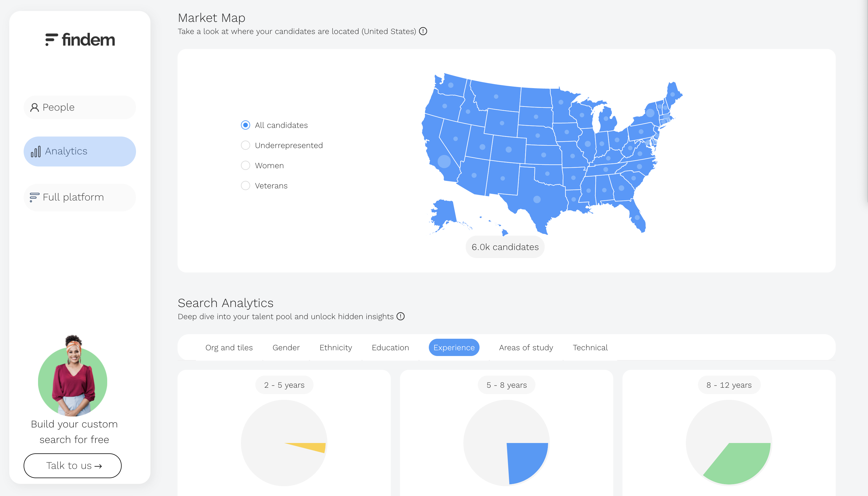This screenshot has height=496, width=868.
Task: Open the Ethnicity tab
Action: (336, 347)
